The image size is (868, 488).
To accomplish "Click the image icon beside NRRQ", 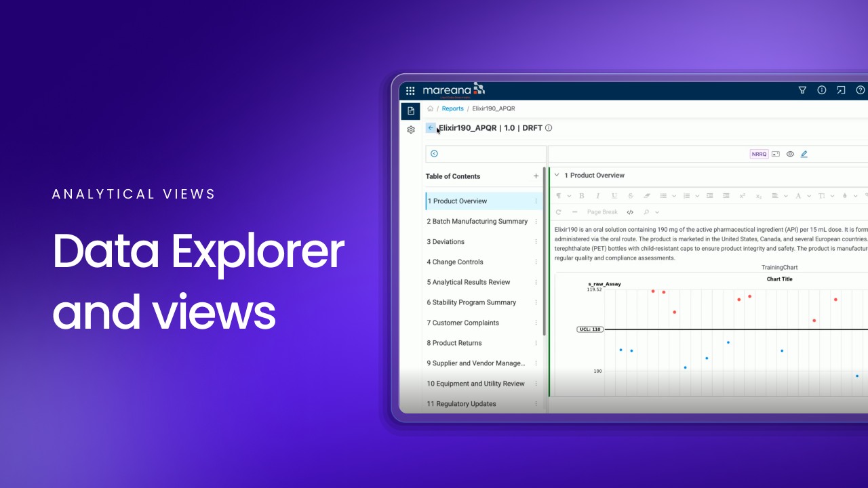I will [x=776, y=154].
